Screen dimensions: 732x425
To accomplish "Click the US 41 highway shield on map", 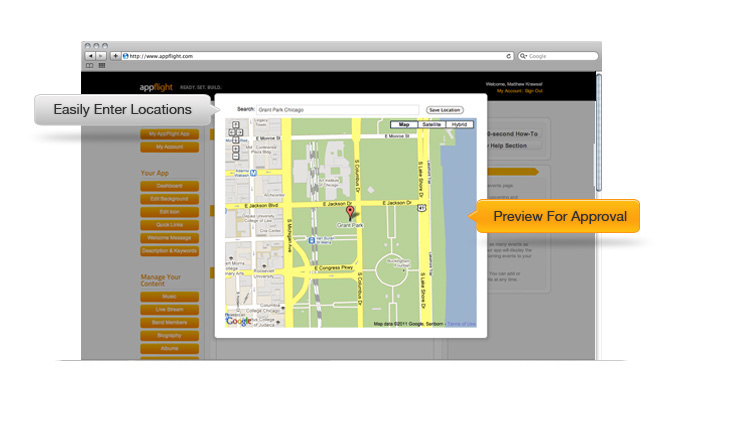I will click(x=422, y=208).
